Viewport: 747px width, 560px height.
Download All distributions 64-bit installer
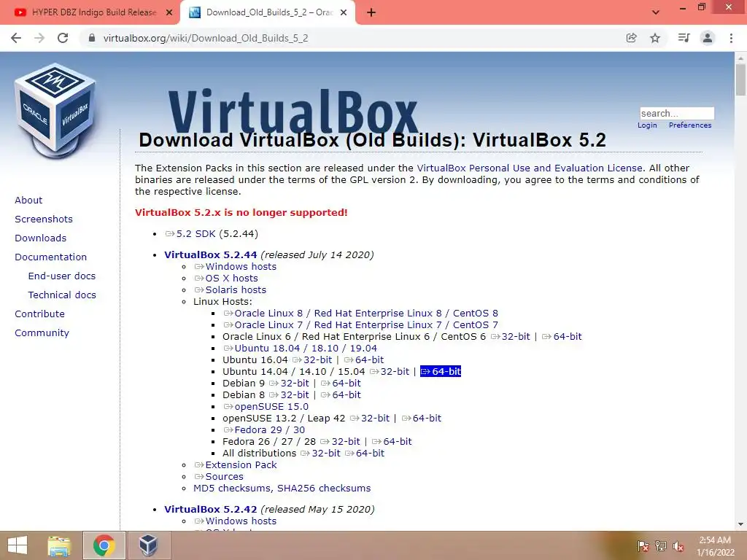[365, 454]
